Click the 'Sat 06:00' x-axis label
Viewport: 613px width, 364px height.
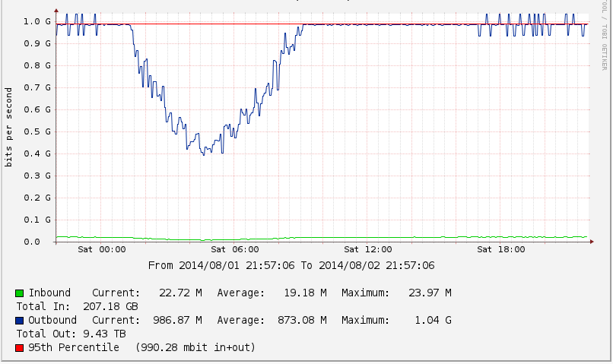click(x=234, y=249)
